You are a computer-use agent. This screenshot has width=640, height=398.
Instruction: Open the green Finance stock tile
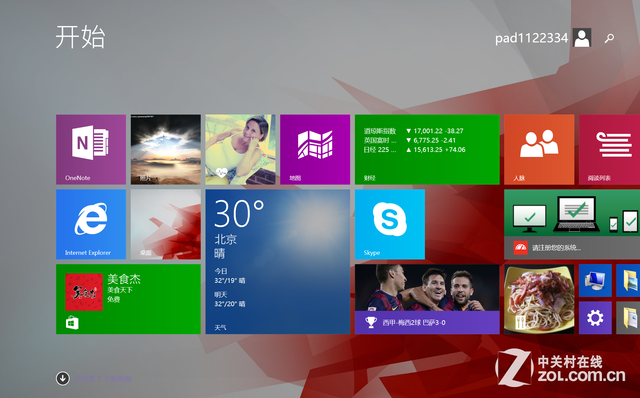(427, 149)
